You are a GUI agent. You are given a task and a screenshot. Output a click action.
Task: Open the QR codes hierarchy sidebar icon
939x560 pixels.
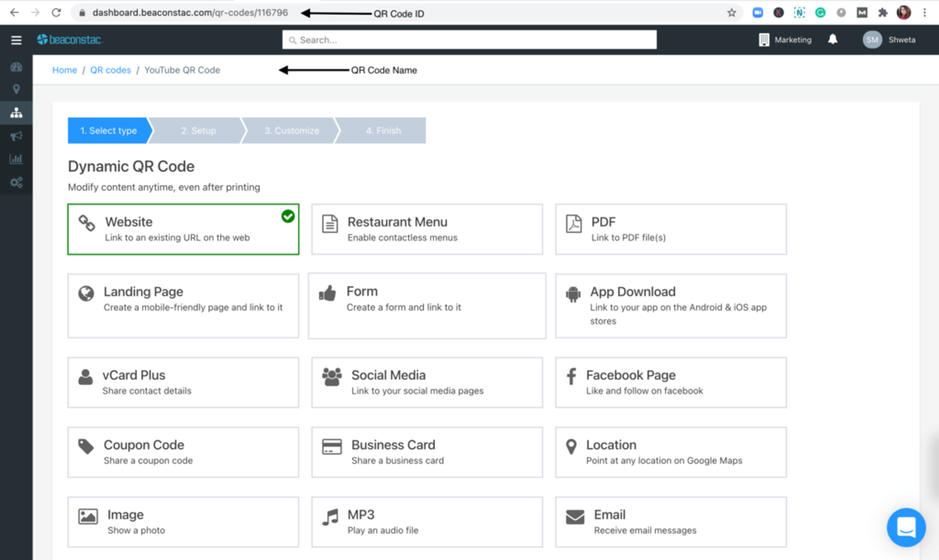coord(16,113)
